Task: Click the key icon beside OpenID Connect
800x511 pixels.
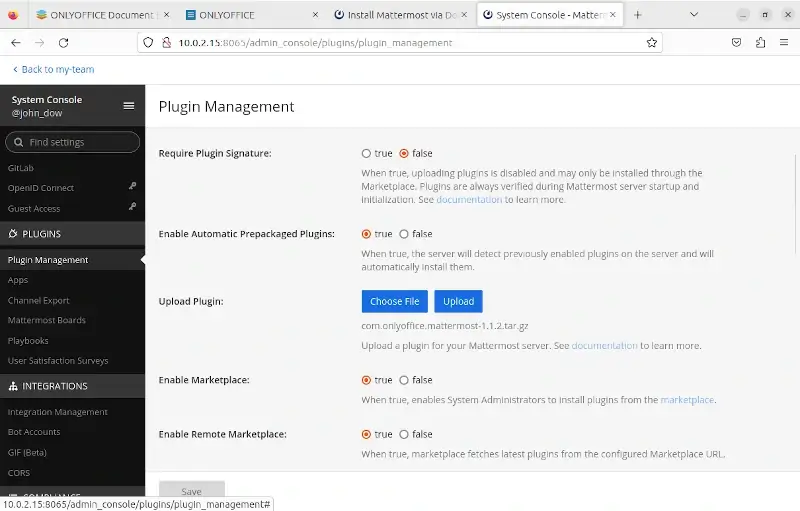Action: 132,186
